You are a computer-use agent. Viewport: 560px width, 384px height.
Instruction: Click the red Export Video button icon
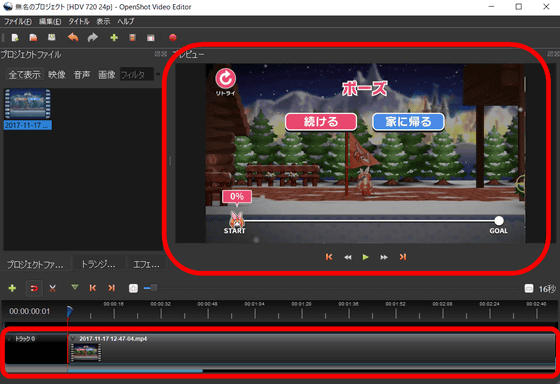[x=173, y=38]
